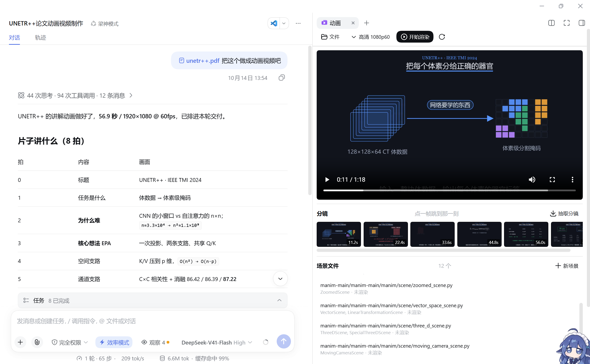The width and height of the screenshot is (590, 364).
Task: Switch to the 对话 tab
Action: click(14, 38)
